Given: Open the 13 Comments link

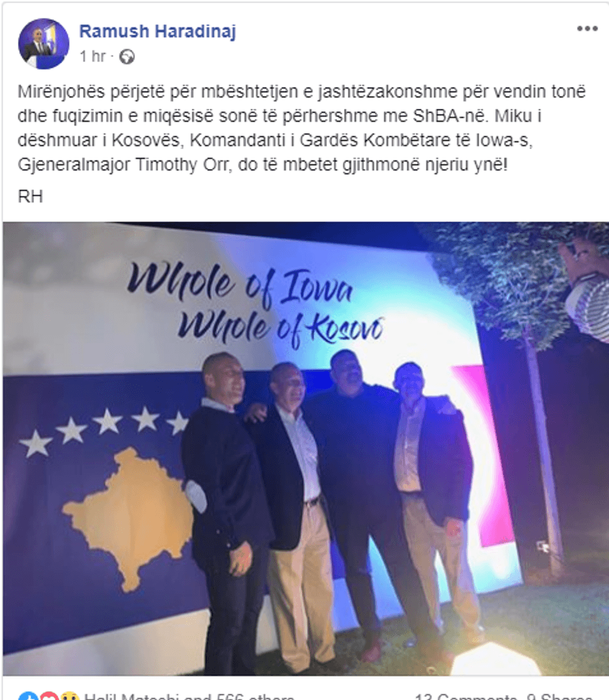Looking at the screenshot, I should point(466,696).
